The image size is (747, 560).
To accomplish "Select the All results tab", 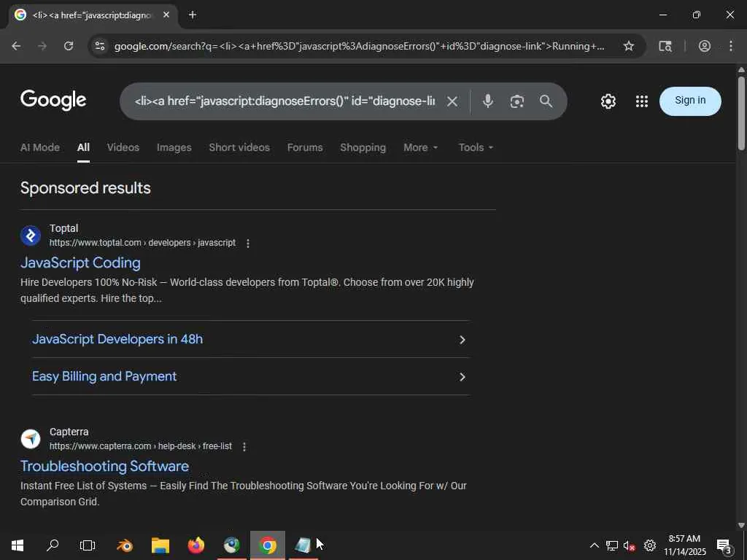I will pos(83,147).
